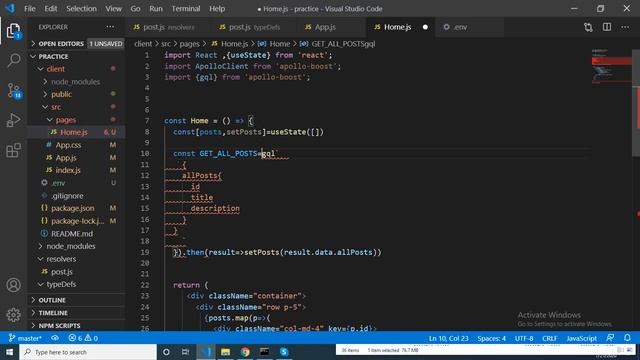The width and height of the screenshot is (640, 360).
Task: Click the master branch indicator in status bar
Action: click(x=25, y=338)
